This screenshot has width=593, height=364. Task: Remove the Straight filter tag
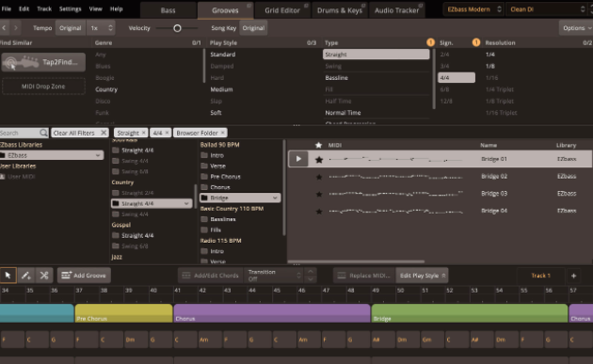tap(144, 133)
